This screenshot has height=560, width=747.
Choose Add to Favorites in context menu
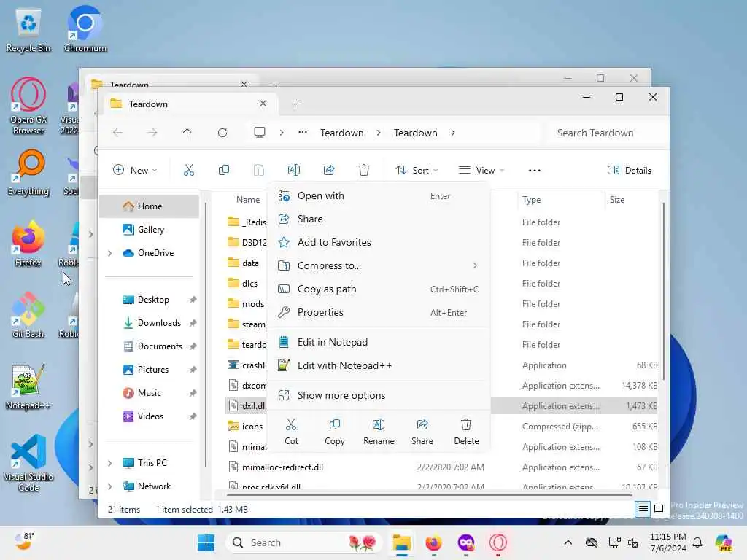coord(379,242)
